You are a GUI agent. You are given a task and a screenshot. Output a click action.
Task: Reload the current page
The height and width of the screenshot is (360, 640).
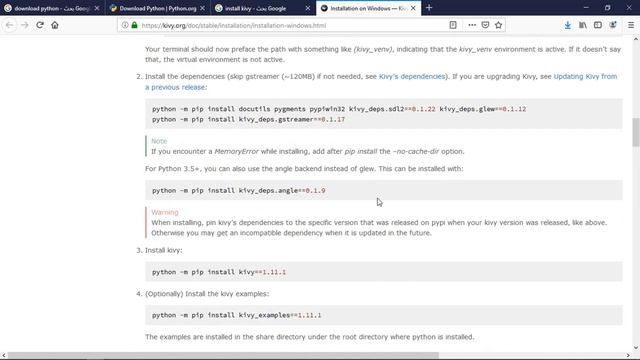40,25
